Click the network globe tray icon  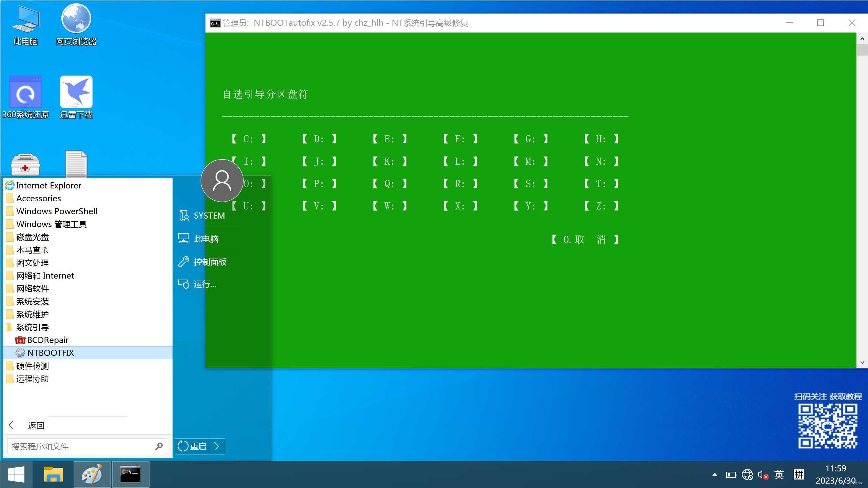(x=747, y=475)
